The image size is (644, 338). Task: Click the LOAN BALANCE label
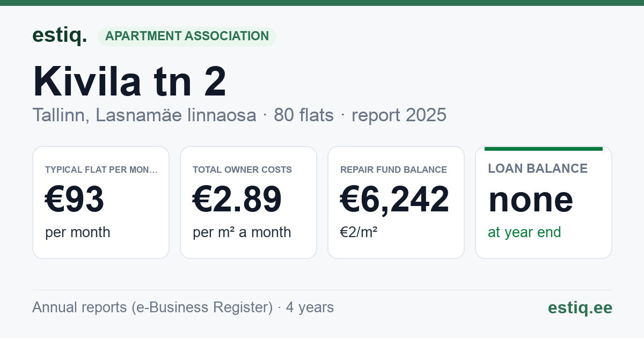538,168
